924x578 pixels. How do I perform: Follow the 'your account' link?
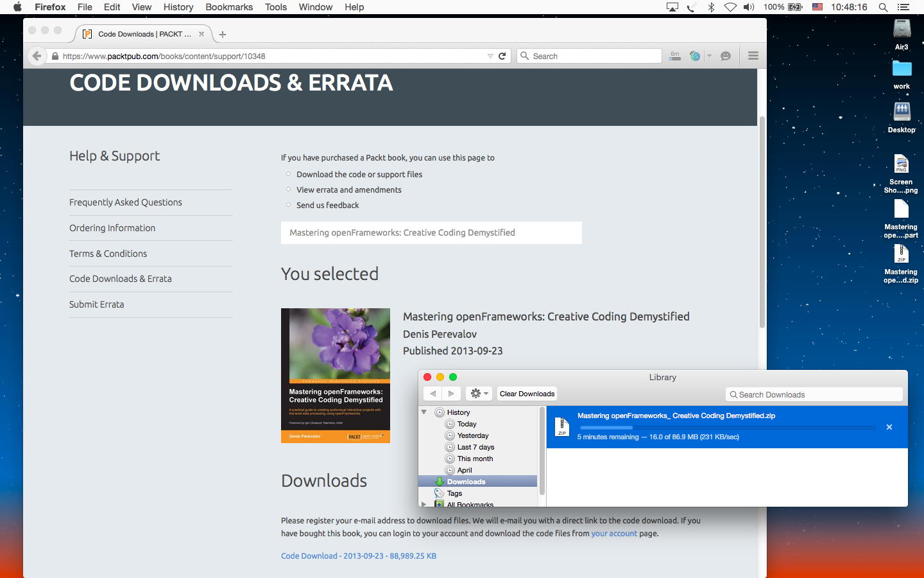(614, 533)
